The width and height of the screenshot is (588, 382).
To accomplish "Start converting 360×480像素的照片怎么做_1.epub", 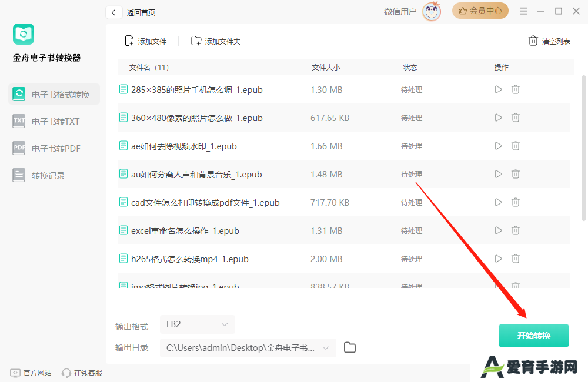I will click(498, 118).
